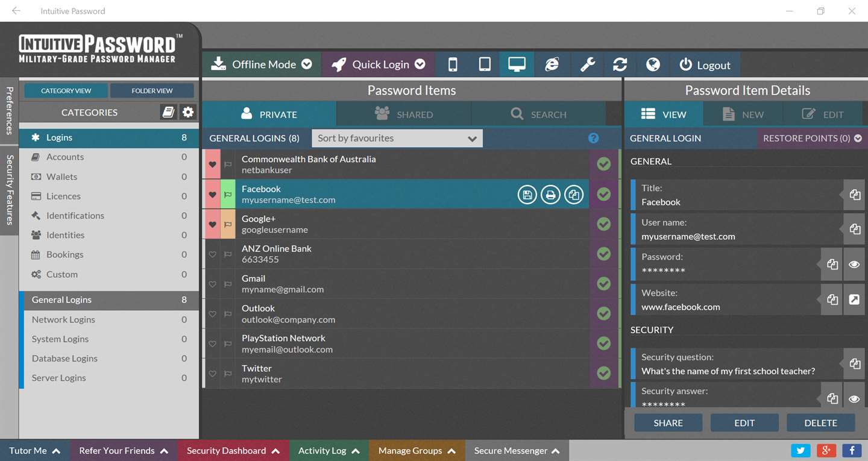This screenshot has height=461, width=868.
Task: Toggle favourite heart for Gmail
Action: pyautogui.click(x=212, y=284)
